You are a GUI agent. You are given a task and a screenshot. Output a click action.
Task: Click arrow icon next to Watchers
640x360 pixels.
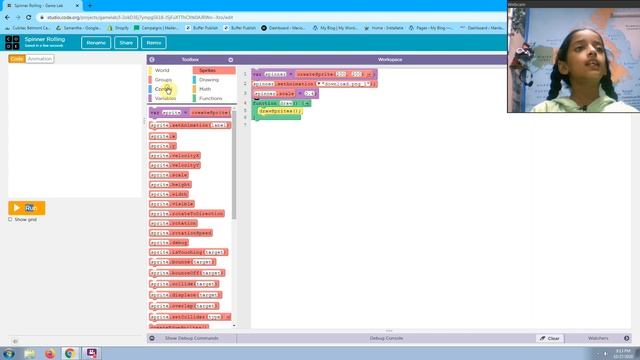click(x=627, y=338)
